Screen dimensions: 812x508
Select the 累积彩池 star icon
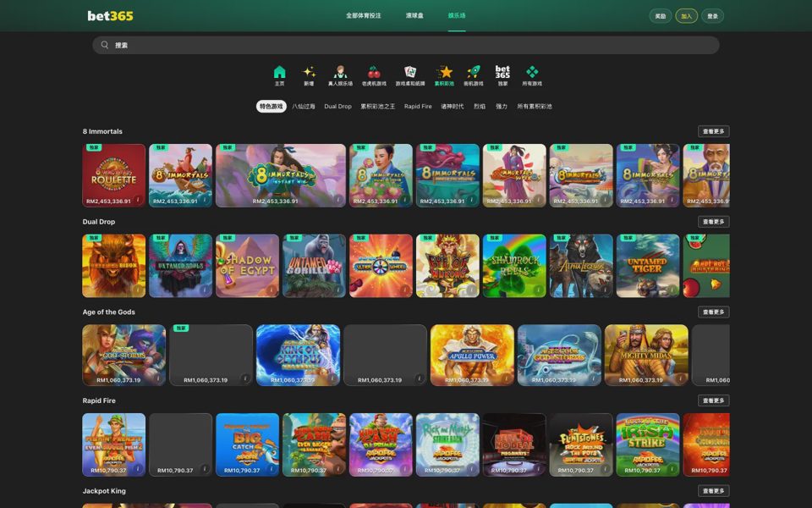[444, 75]
